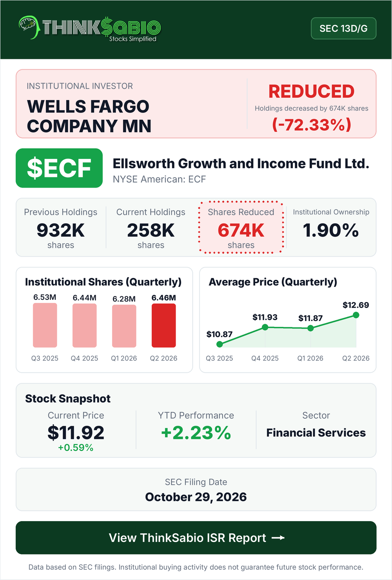Screen dimensions: 392x580
Task: Click the Q2 2026 dark red bar
Action: click(x=163, y=326)
